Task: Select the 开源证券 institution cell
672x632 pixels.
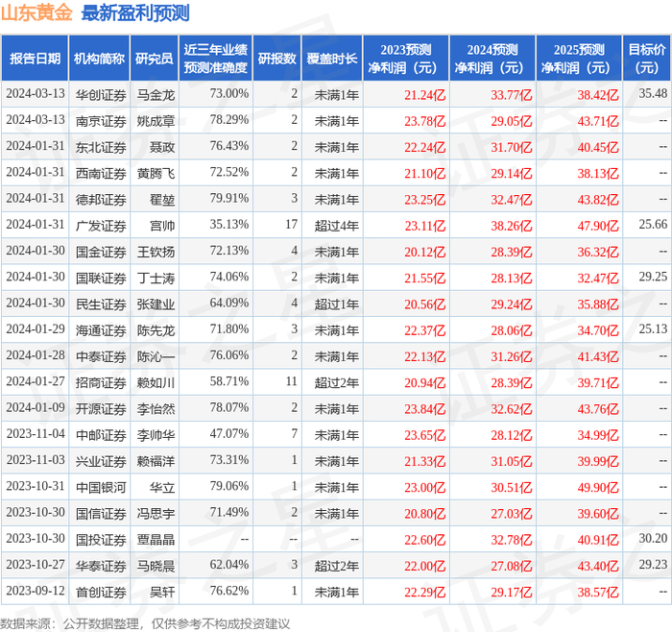Action: tap(101, 408)
